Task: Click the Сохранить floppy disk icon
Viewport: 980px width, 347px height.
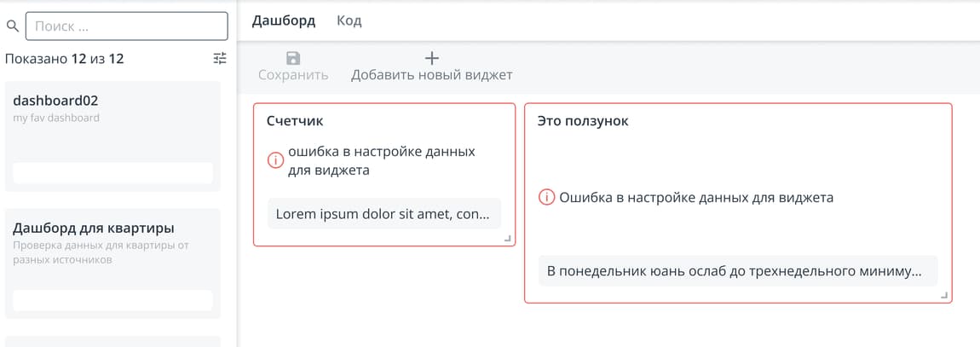Action: (293, 59)
